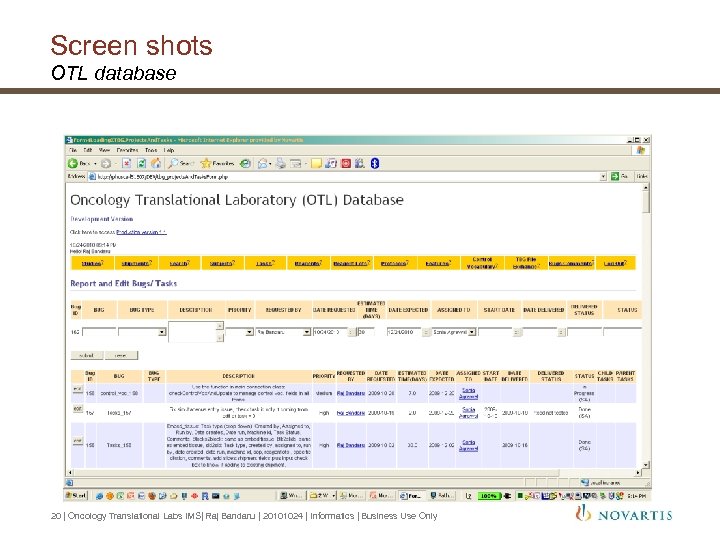This screenshot has height=540, width=720.
Task: Expand Requested By dropdown showing Raj Bandaru
Action: coord(306,332)
